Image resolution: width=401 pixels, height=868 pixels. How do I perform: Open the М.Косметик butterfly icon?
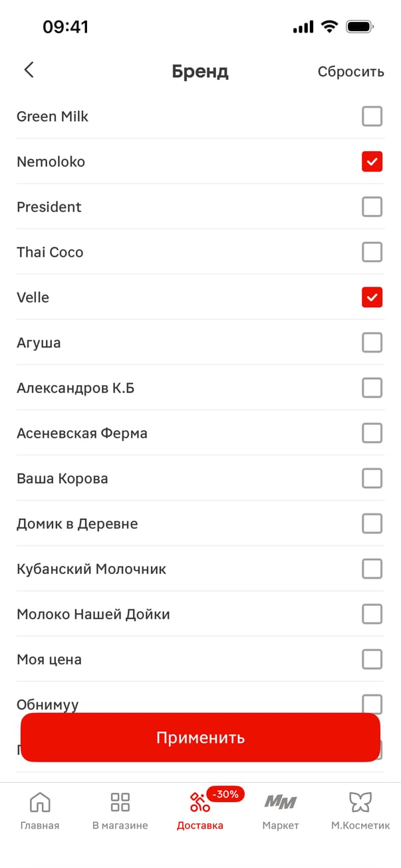pos(360,802)
